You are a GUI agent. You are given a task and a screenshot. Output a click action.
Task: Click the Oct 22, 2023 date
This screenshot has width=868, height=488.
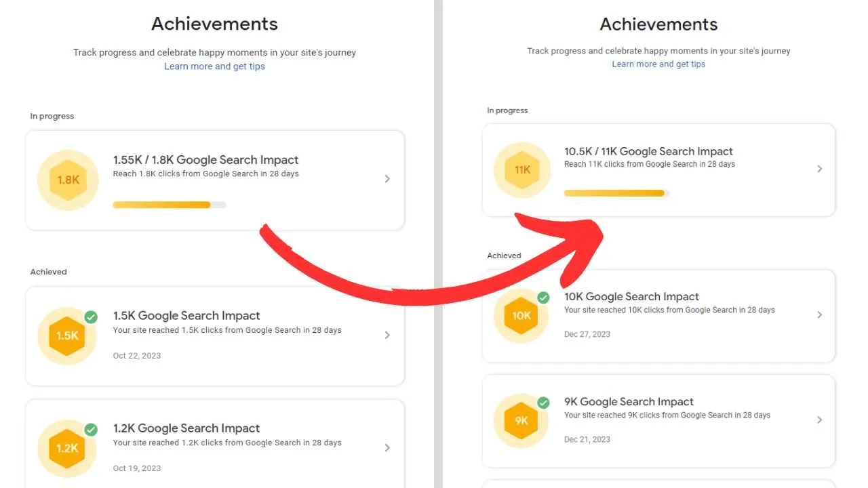137,356
